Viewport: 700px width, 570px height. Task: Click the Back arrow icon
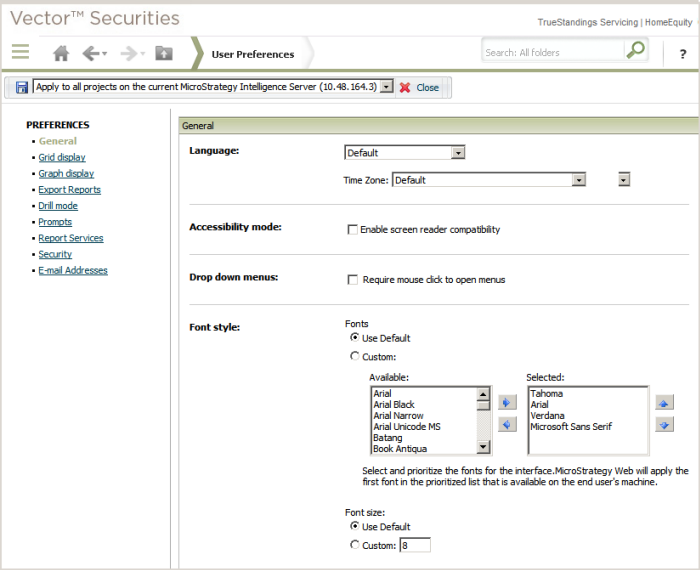click(91, 53)
